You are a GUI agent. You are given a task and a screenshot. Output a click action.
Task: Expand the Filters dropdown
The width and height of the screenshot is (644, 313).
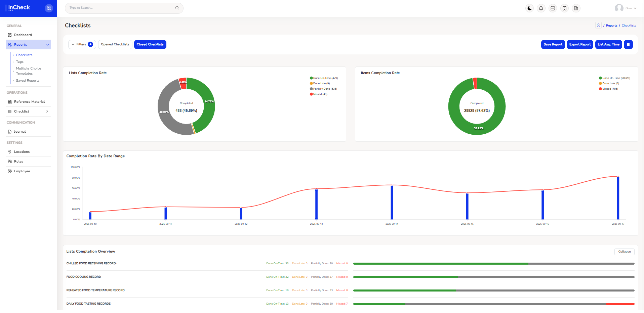82,44
